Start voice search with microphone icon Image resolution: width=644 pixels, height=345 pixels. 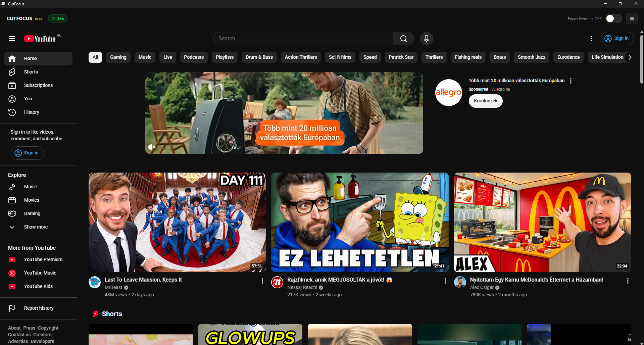(x=427, y=39)
